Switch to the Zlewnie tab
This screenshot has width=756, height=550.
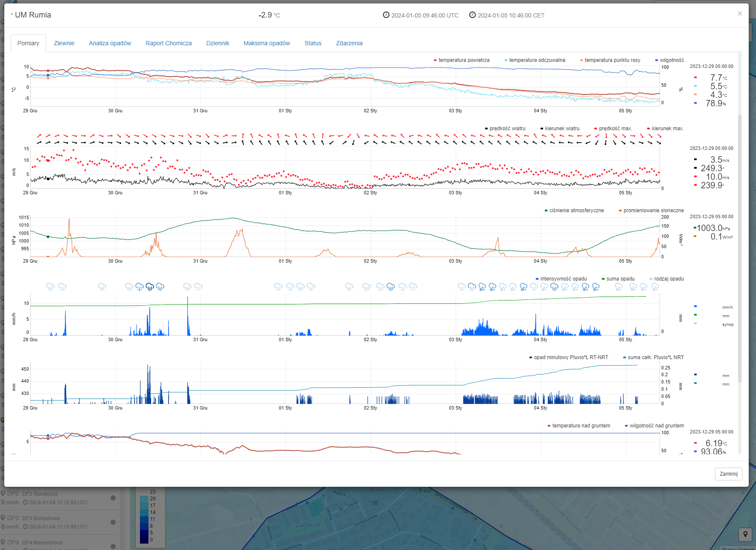point(64,43)
